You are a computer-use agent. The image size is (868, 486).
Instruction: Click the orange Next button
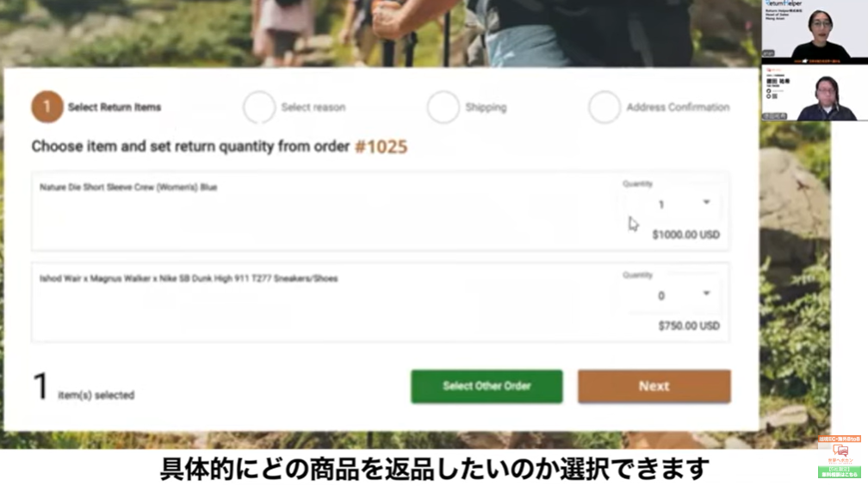654,386
